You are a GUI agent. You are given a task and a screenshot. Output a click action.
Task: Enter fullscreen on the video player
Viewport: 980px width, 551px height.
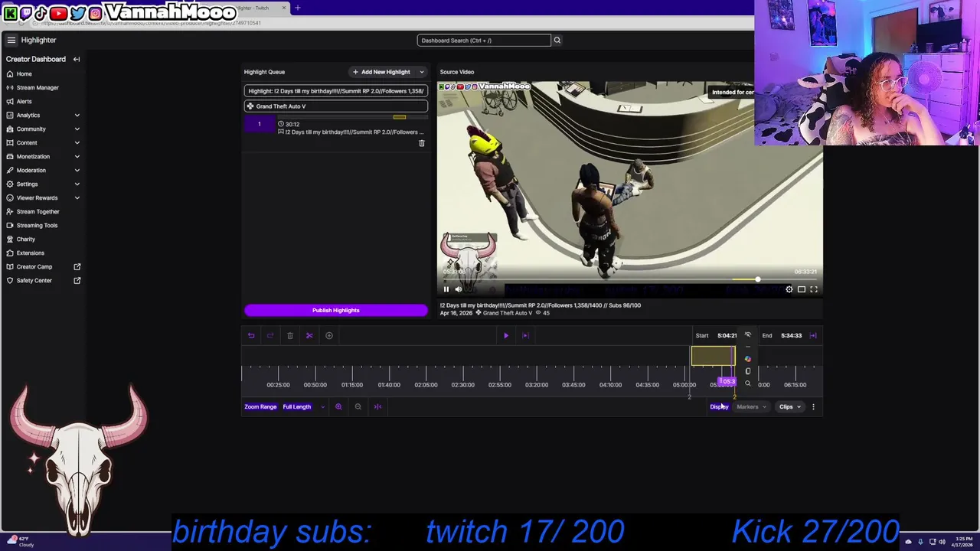click(x=814, y=289)
